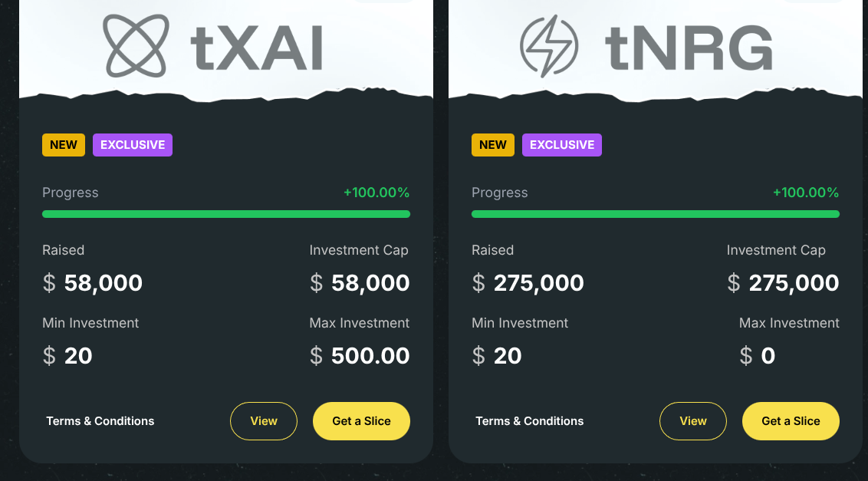The height and width of the screenshot is (481, 868).
Task: Get a Slice of tNRG
Action: [x=791, y=421]
